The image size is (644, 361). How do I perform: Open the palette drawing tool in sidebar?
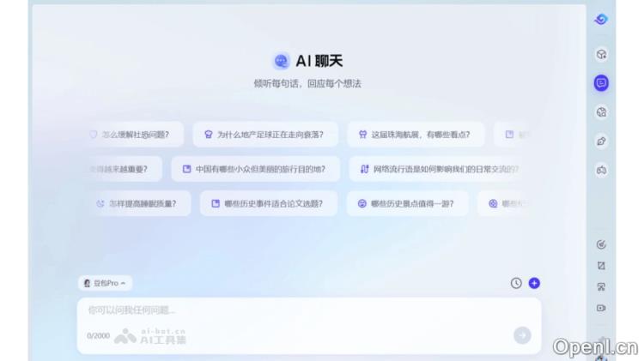point(601,112)
